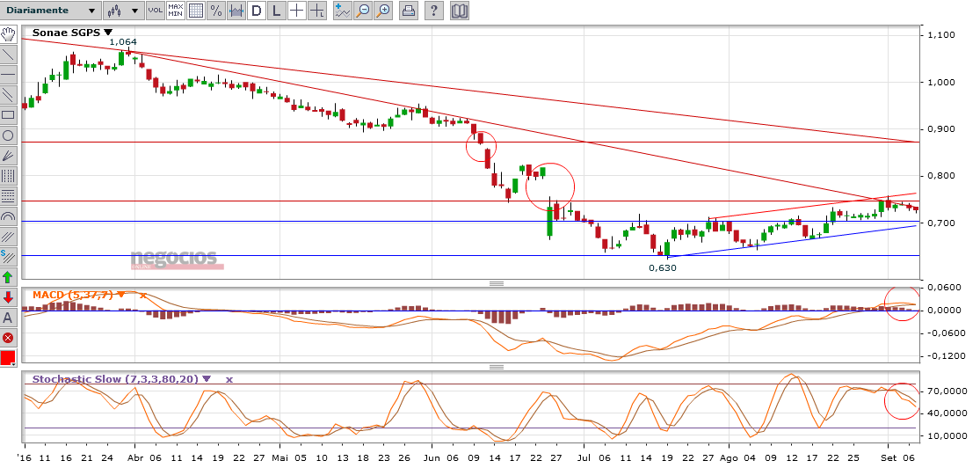Click the 1,064 high price label
This screenshot has height=468, width=980.
[123, 42]
